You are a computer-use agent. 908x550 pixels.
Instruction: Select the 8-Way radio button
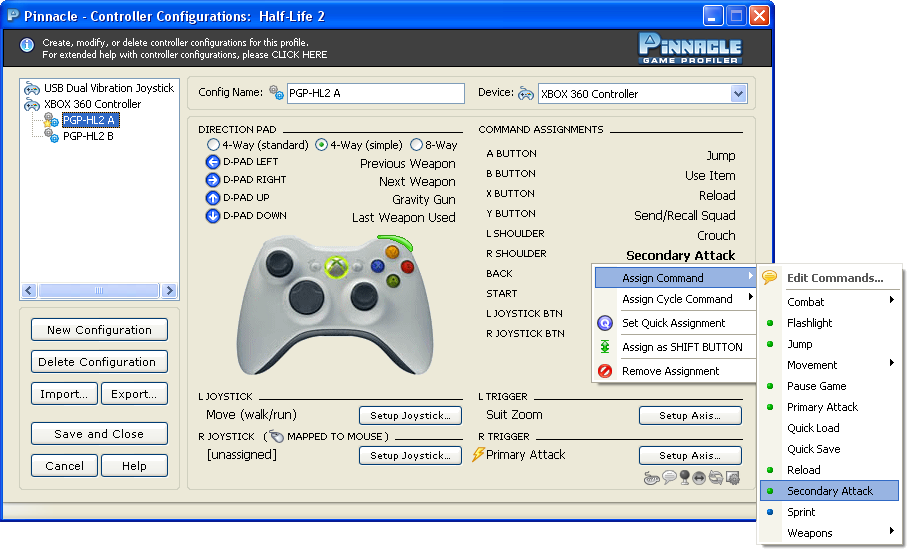(416, 145)
